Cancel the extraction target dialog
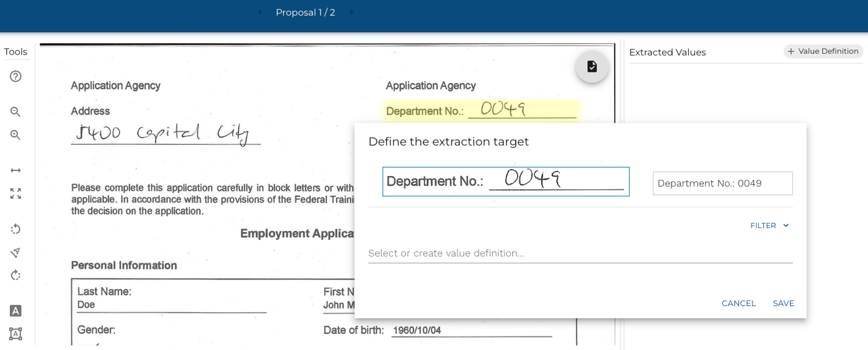The image size is (868, 350). pos(738,303)
